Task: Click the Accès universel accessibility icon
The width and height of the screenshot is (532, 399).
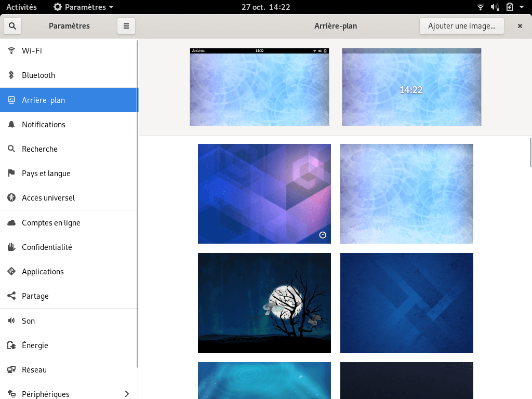Action: click(x=11, y=197)
